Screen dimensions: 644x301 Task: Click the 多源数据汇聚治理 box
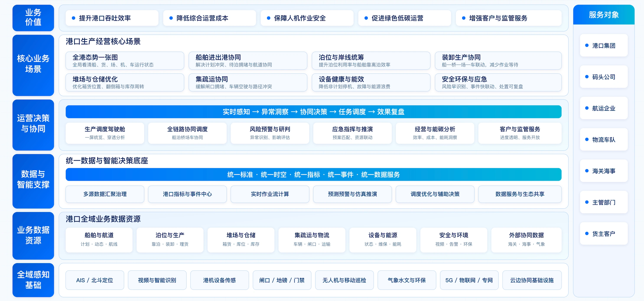pos(105,194)
